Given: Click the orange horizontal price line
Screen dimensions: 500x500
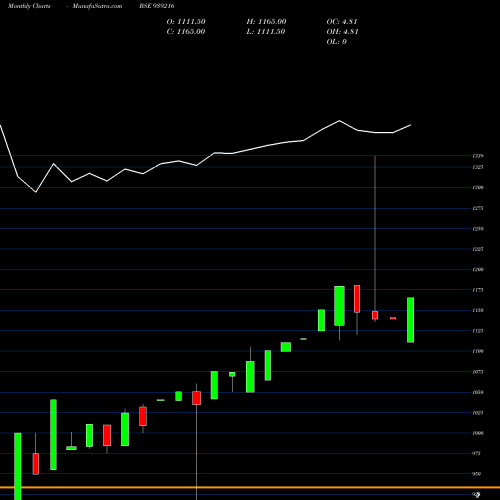Looking at the screenshot, I should (x=250, y=487).
